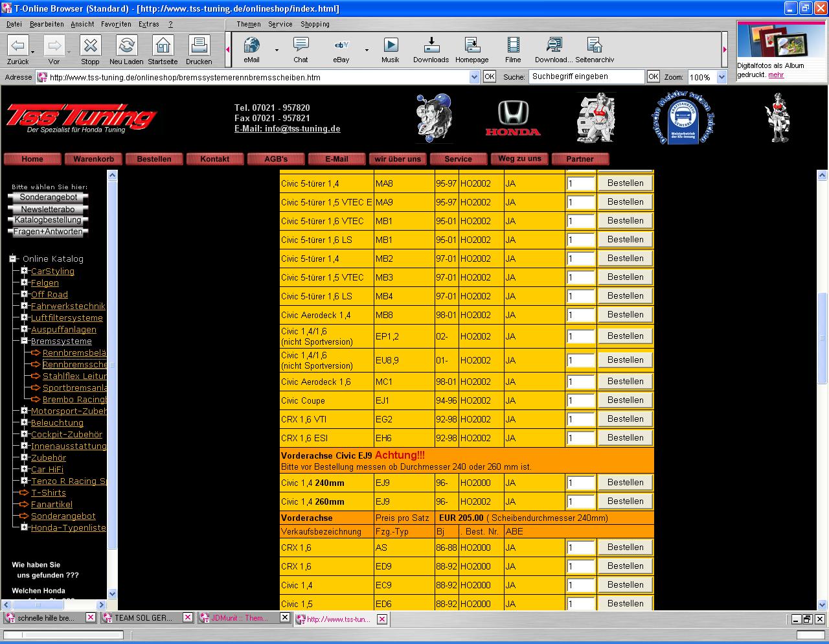Image resolution: width=829 pixels, height=644 pixels.
Task: Open the Seitenarchiv icon
Action: point(594,45)
